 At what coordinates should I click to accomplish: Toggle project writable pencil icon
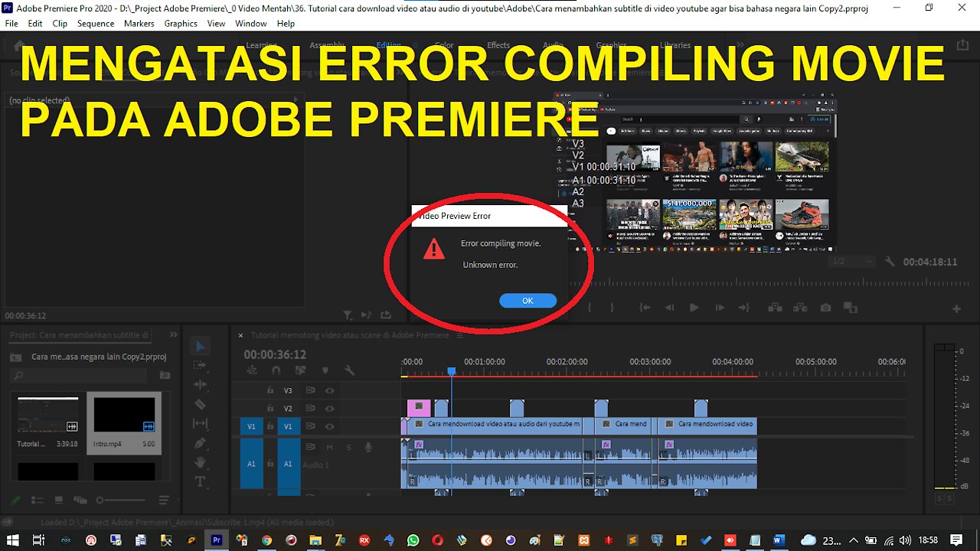coord(15,500)
